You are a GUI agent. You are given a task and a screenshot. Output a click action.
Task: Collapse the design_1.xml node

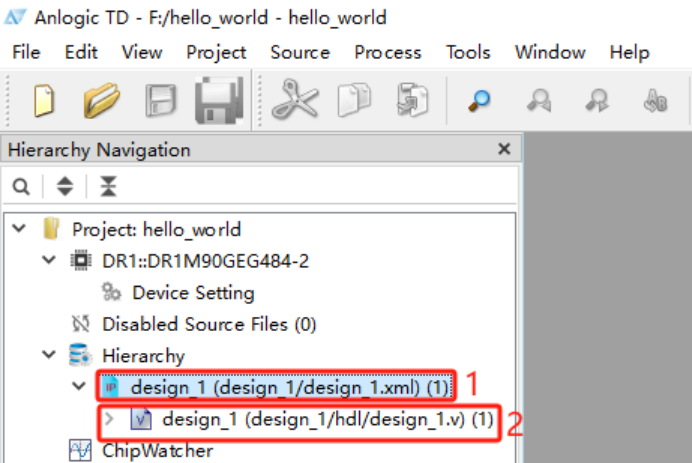79,386
